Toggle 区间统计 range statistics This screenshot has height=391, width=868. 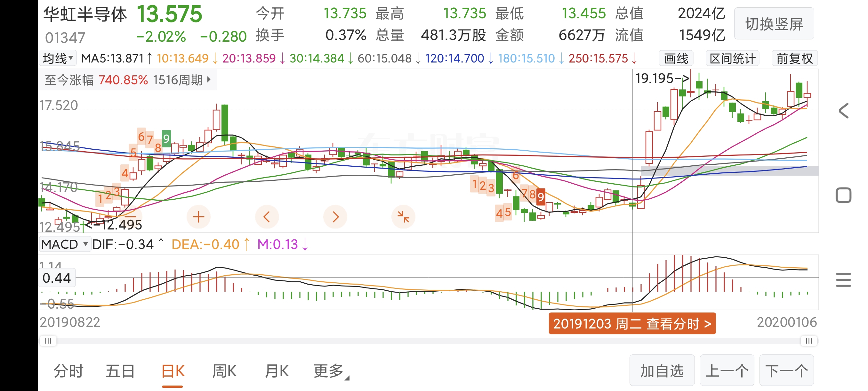[x=733, y=59]
